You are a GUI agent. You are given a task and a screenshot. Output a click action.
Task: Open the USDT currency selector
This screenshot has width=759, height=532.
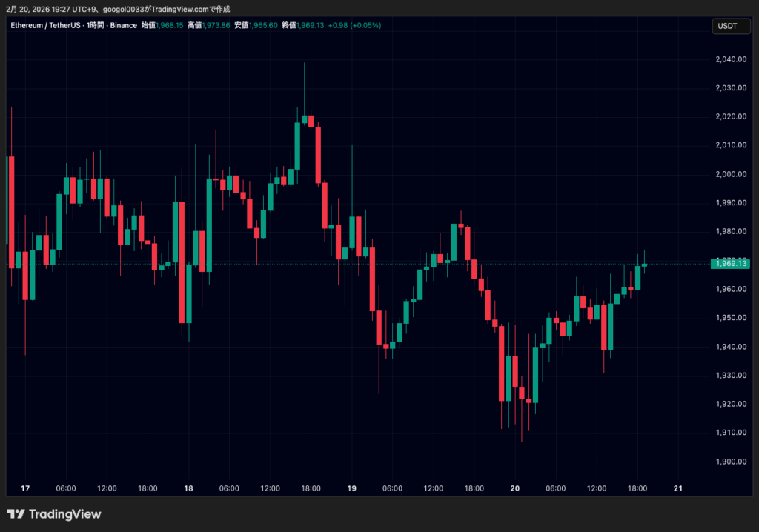coord(728,26)
